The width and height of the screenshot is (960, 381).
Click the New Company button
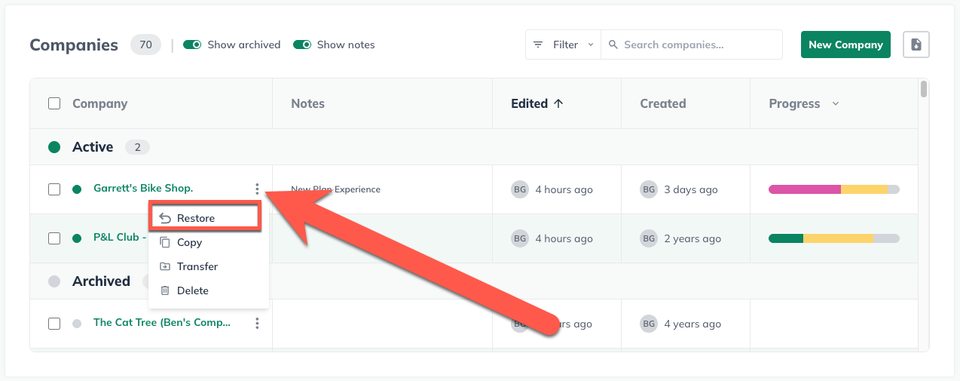click(846, 45)
